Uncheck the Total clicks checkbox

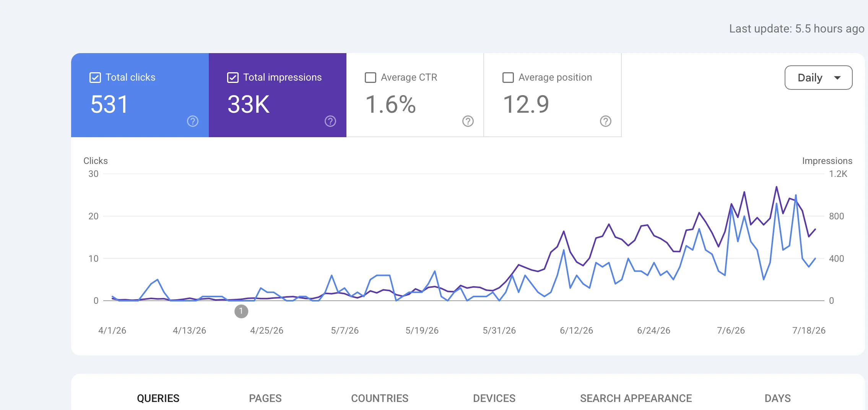point(95,78)
